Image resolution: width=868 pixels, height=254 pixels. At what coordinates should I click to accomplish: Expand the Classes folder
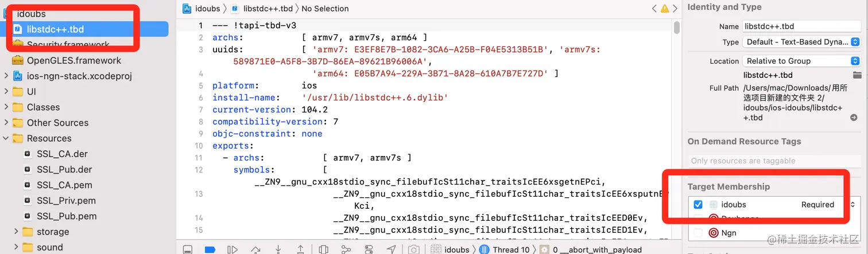coord(6,107)
